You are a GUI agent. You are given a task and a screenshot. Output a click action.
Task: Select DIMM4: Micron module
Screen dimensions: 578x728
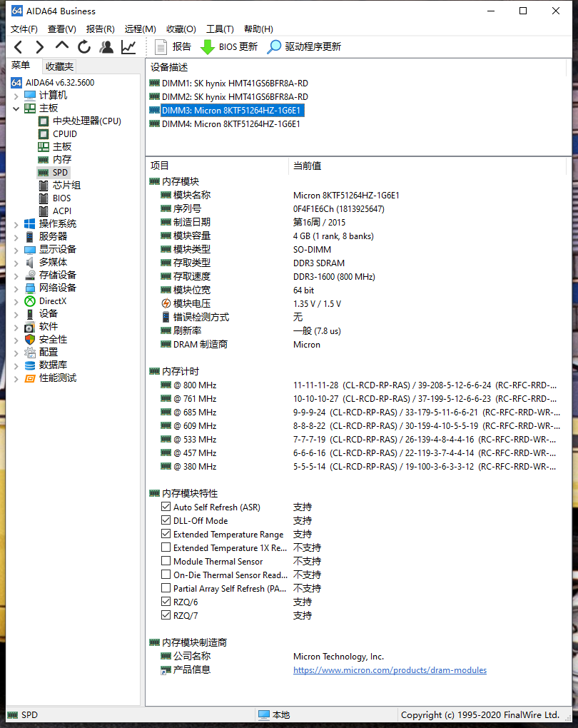(x=230, y=124)
